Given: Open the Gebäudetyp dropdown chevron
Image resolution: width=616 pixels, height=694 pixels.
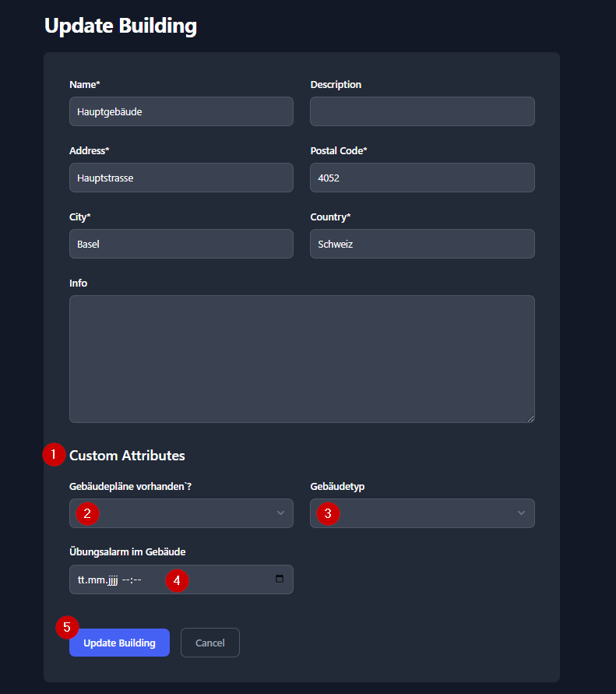Looking at the screenshot, I should coord(521,513).
